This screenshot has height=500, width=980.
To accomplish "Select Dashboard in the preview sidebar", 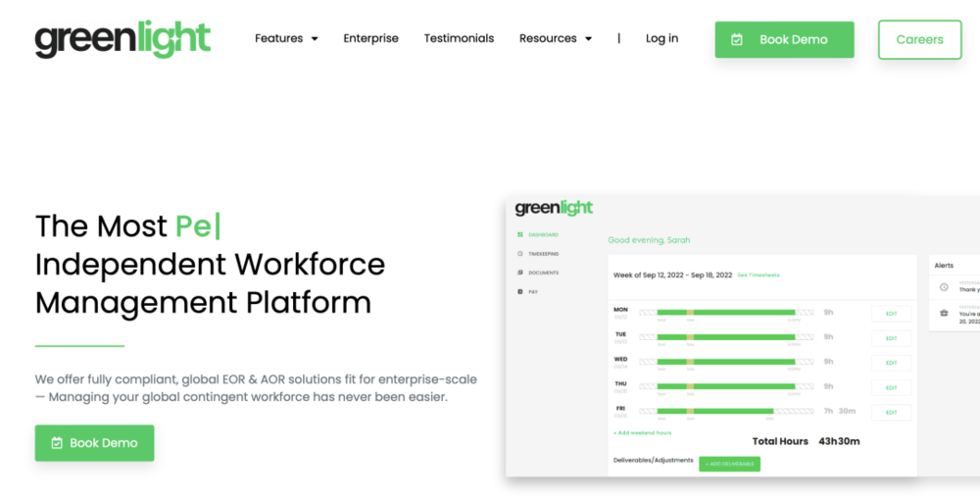I will pyautogui.click(x=543, y=235).
